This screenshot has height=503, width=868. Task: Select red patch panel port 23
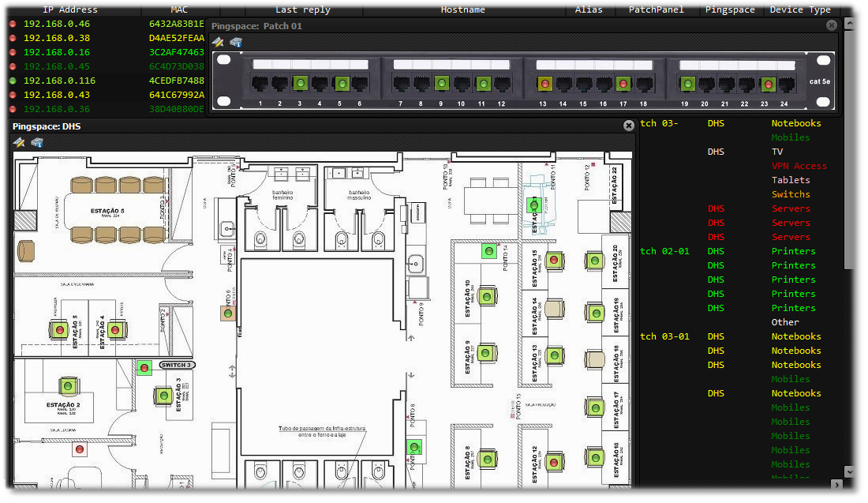767,84
